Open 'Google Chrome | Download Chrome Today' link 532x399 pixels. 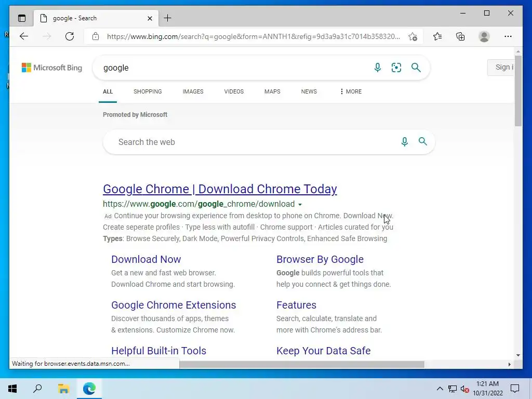[x=220, y=189]
